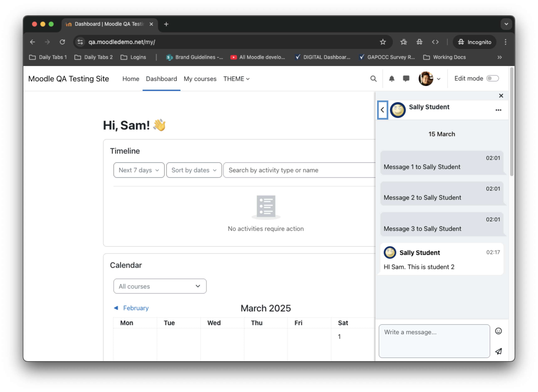Click the Search by activity type field
Screen dimensions: 538x392
[x=299, y=170]
